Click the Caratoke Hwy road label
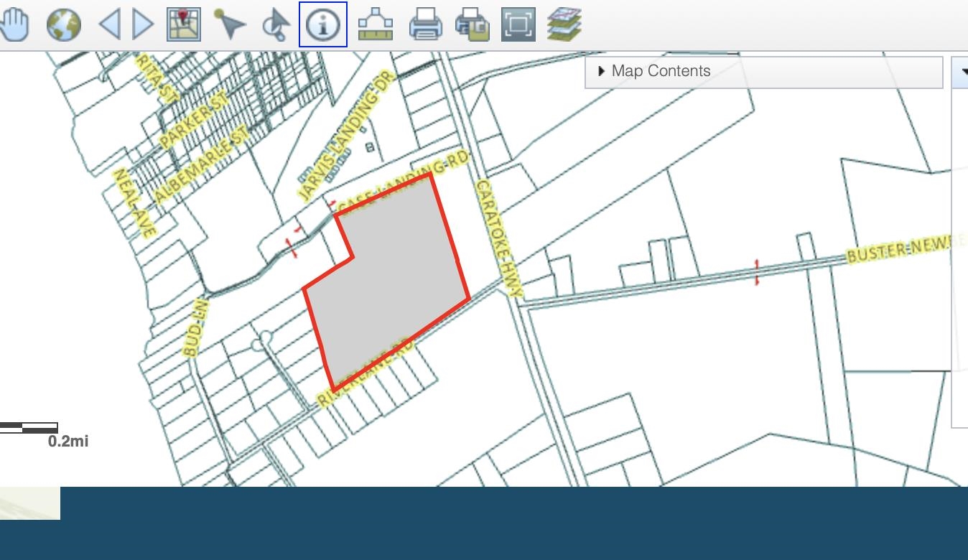The image size is (968, 560). pos(499,239)
